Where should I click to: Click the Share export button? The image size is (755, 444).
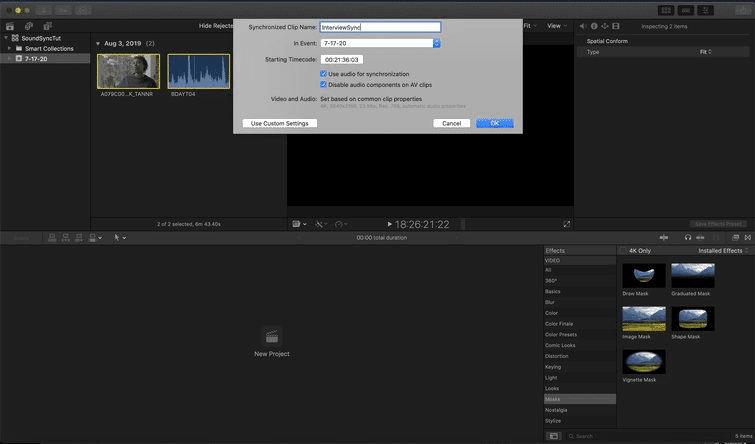tap(742, 10)
